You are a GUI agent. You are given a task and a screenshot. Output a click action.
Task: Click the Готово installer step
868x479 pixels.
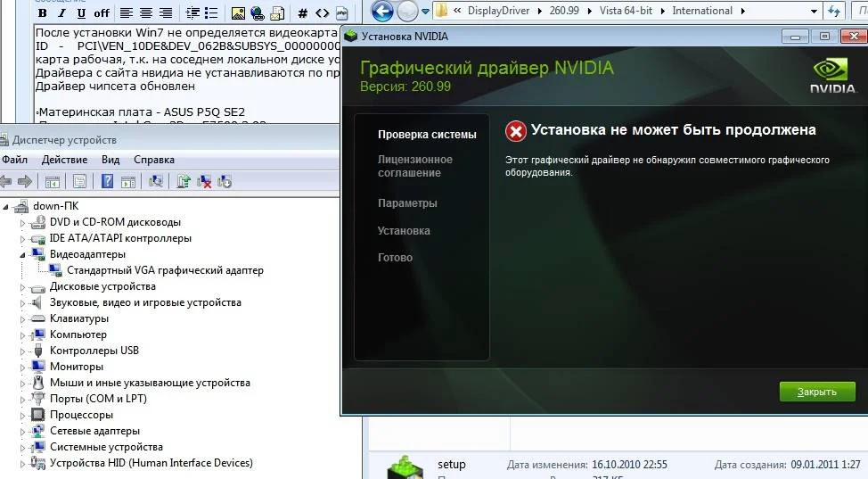pos(395,257)
